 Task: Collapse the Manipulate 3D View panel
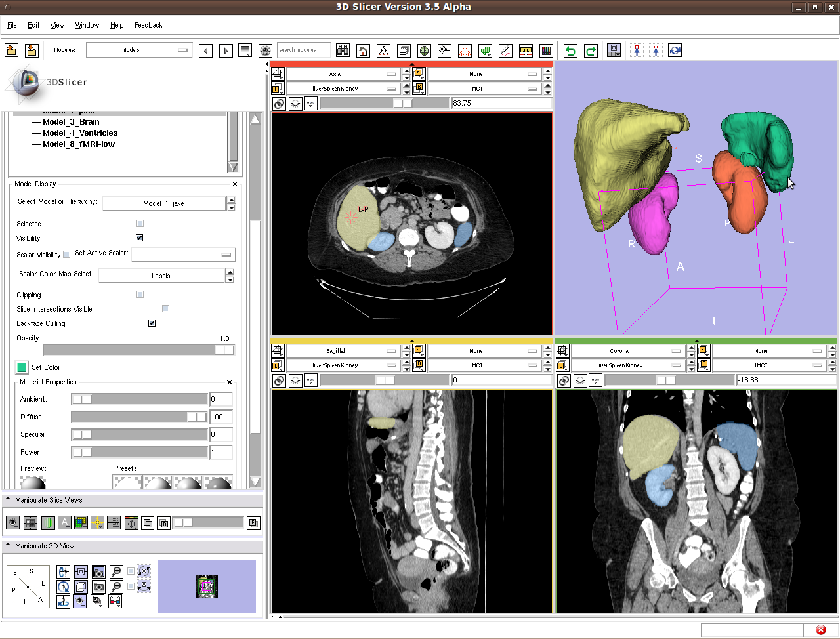pyautogui.click(x=8, y=545)
